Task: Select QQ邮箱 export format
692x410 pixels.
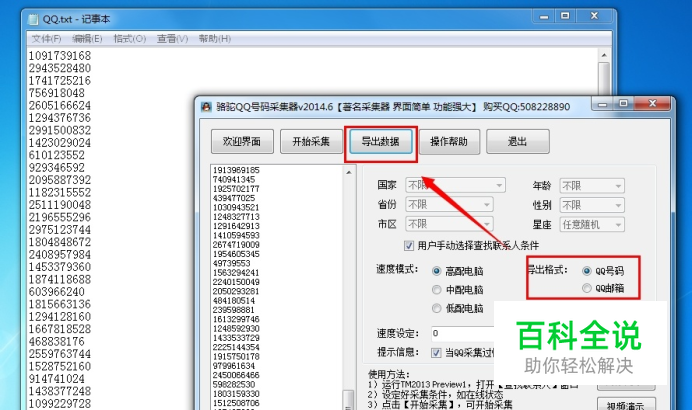Action: (587, 288)
